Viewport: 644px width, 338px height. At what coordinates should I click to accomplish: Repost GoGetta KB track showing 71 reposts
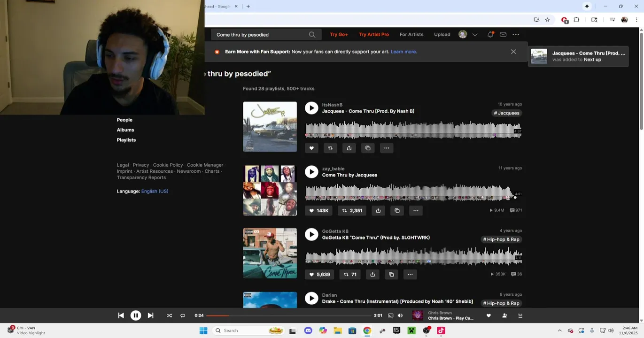pos(349,275)
